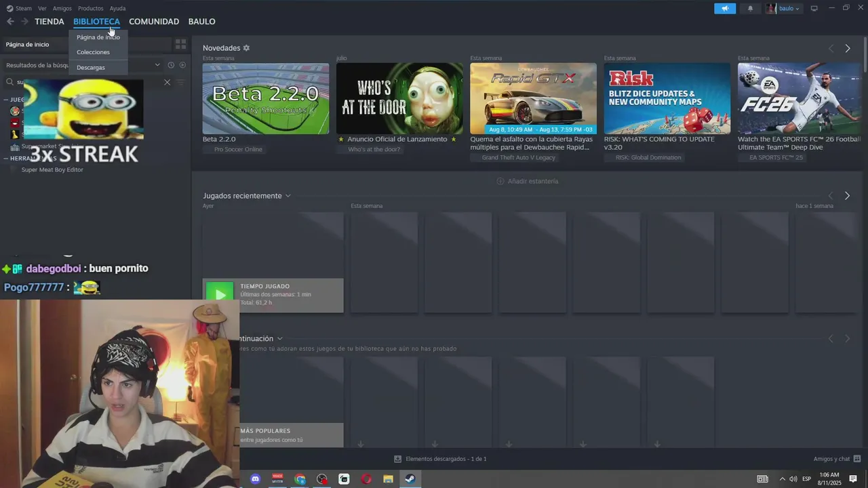Open the notifications bell
Screen dimensions: 868x488
(x=750, y=9)
